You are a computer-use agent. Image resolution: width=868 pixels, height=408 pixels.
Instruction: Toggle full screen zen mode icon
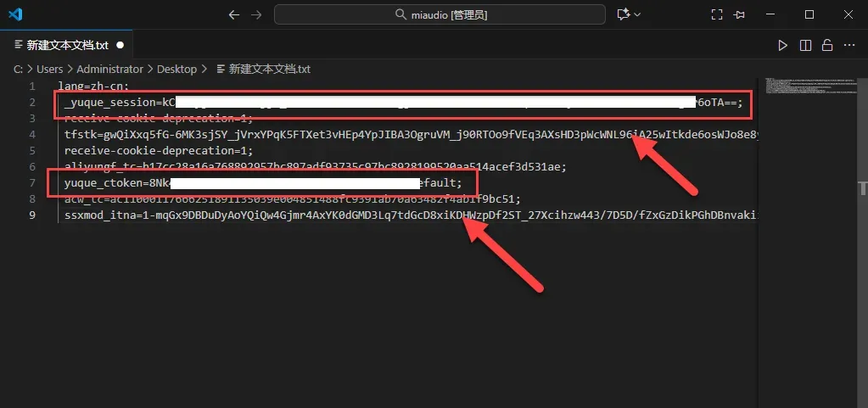[717, 14]
